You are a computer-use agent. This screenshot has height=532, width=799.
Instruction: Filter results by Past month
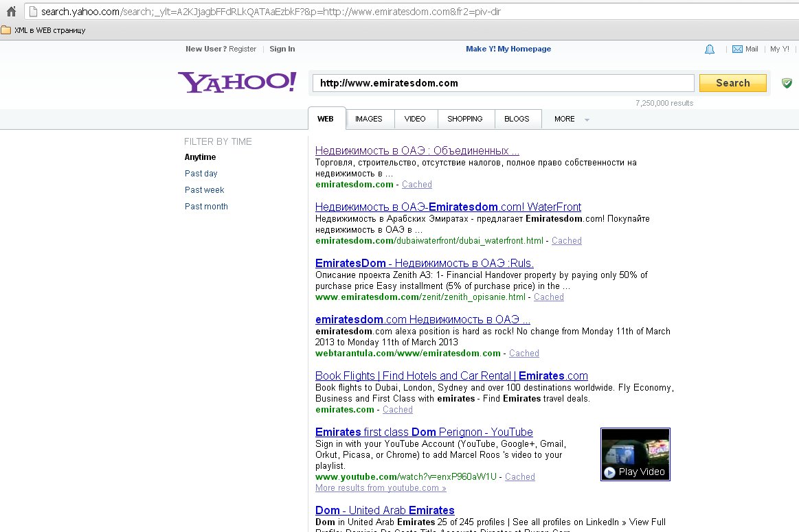(206, 206)
